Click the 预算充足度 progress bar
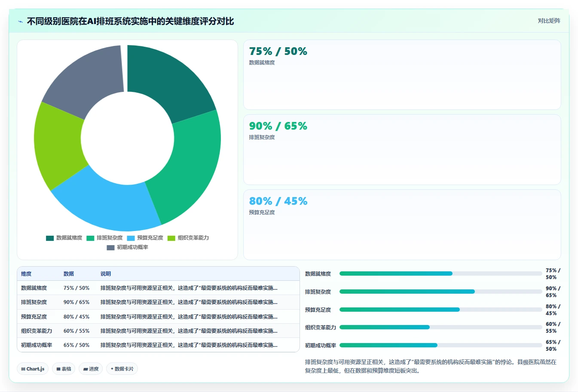 [440, 310]
